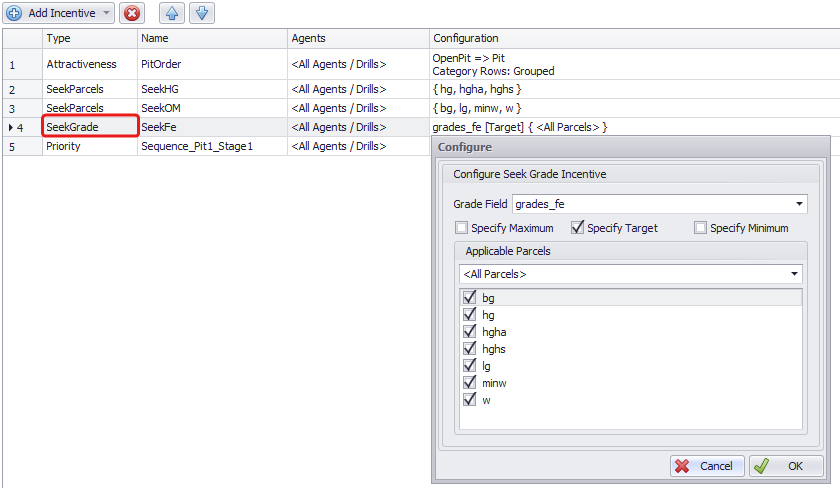Open the Add Incentive dropdown arrow
The image size is (840, 494).
(x=107, y=13)
